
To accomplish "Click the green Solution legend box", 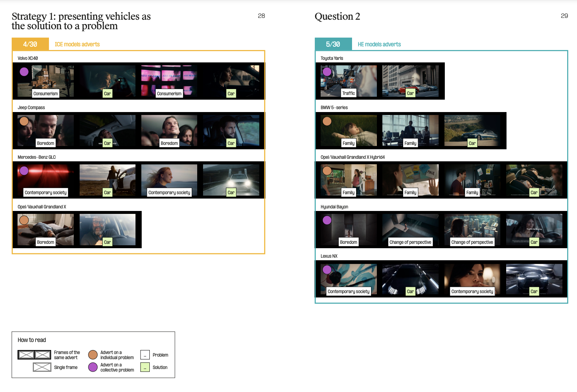I will (145, 367).
